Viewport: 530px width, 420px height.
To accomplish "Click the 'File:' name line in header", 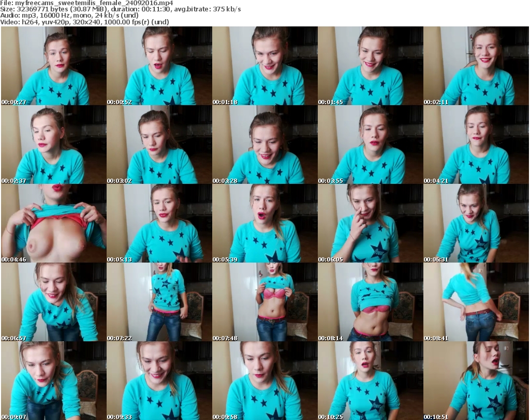I will [86, 3].
